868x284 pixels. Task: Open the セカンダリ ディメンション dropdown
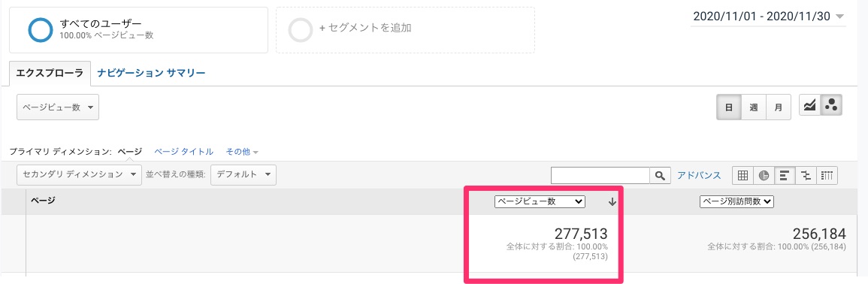(79, 174)
